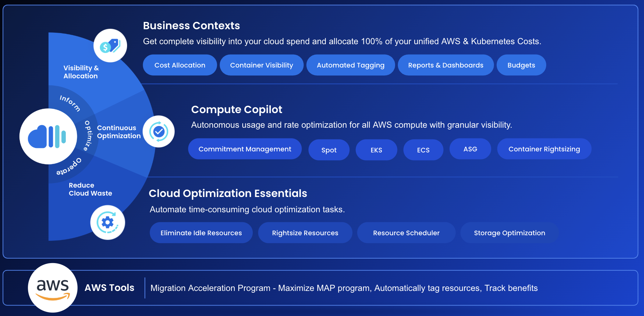Choose the EKS pill
This screenshot has width=644, height=316.
tap(376, 150)
